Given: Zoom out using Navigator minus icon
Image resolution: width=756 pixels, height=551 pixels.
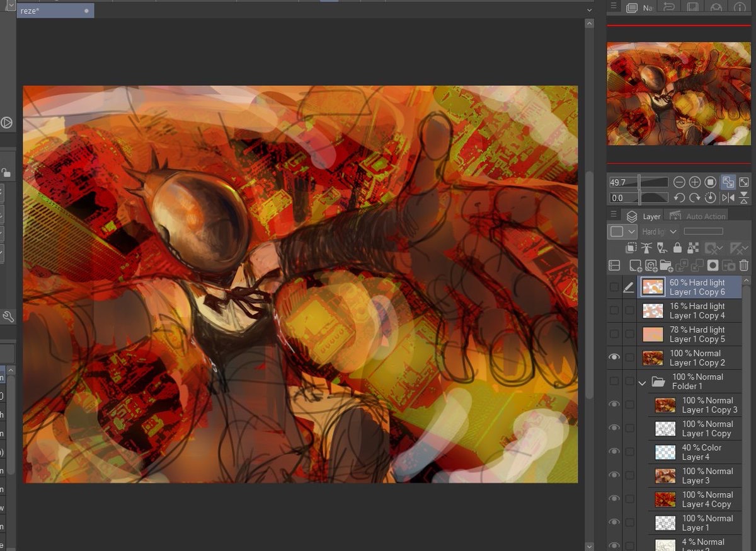Looking at the screenshot, I should click(x=679, y=182).
